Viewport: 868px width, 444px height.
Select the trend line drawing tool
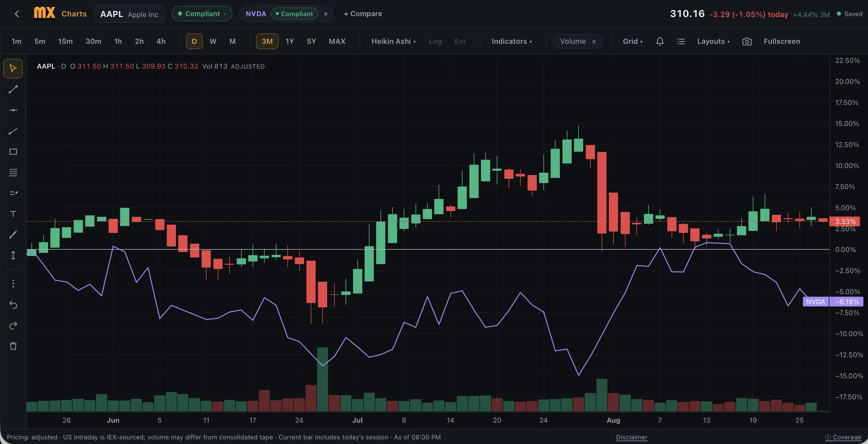click(x=13, y=89)
